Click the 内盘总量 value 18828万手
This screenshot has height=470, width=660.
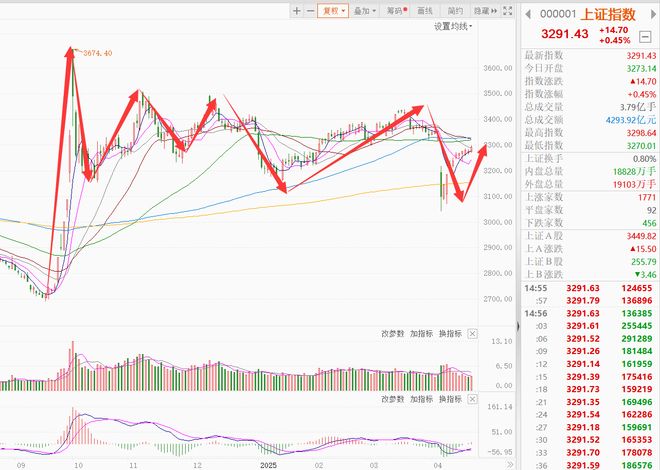(634, 172)
